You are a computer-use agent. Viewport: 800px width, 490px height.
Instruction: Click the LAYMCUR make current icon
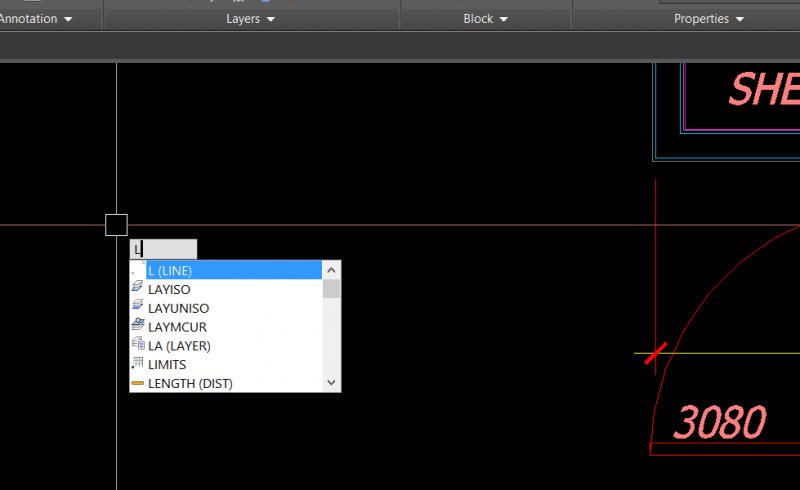tap(138, 324)
